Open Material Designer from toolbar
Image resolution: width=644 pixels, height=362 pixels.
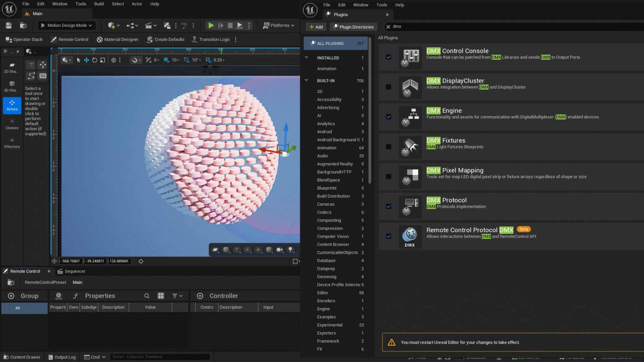[117, 39]
